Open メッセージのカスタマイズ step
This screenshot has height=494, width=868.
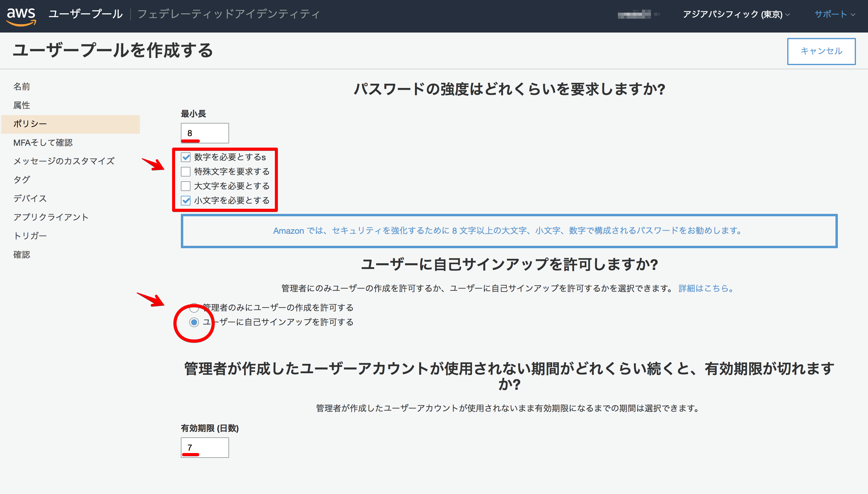pos(64,161)
